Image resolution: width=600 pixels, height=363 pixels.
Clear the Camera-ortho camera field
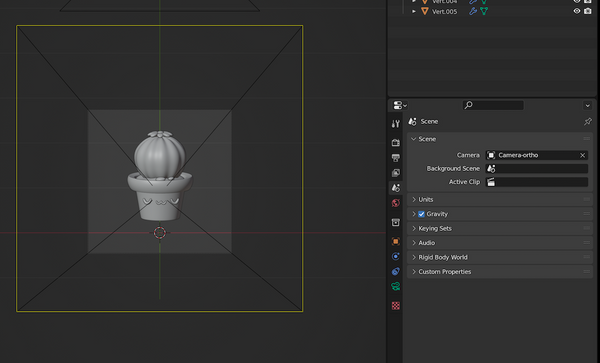(x=582, y=155)
